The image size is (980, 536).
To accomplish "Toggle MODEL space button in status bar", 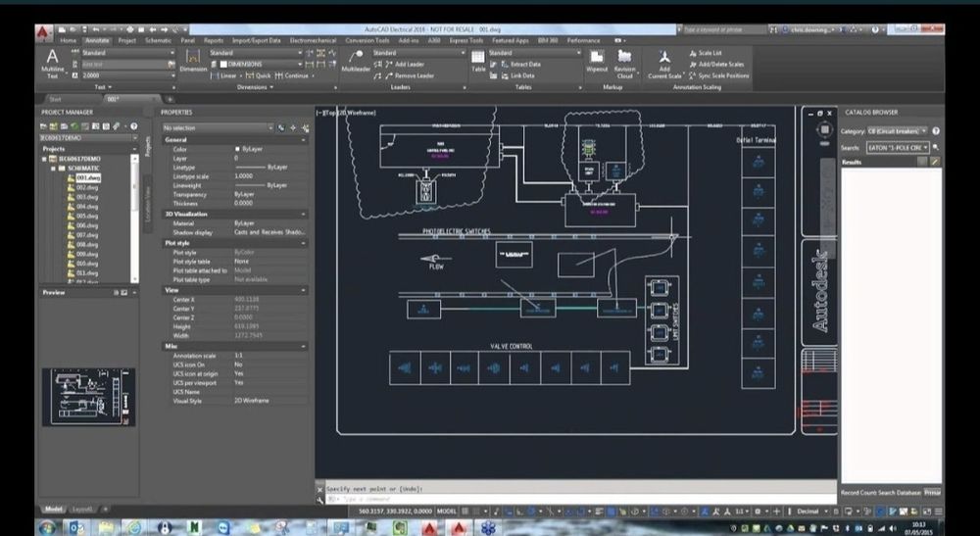I will [x=446, y=511].
